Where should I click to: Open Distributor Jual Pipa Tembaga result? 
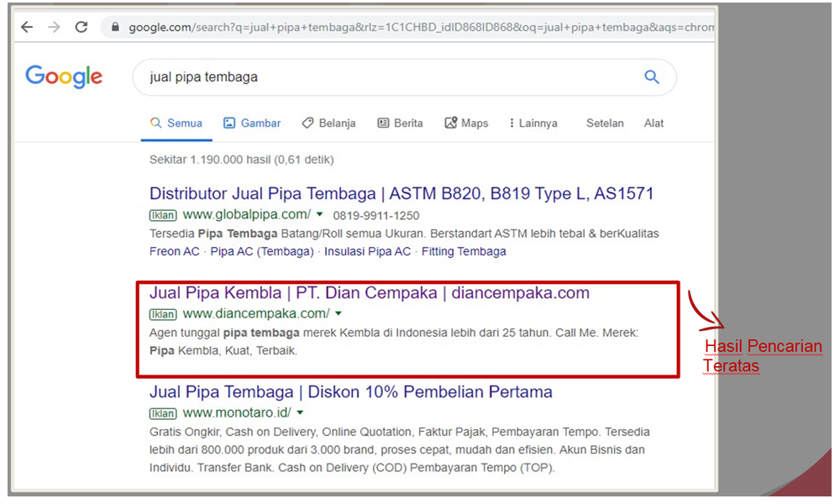402,193
